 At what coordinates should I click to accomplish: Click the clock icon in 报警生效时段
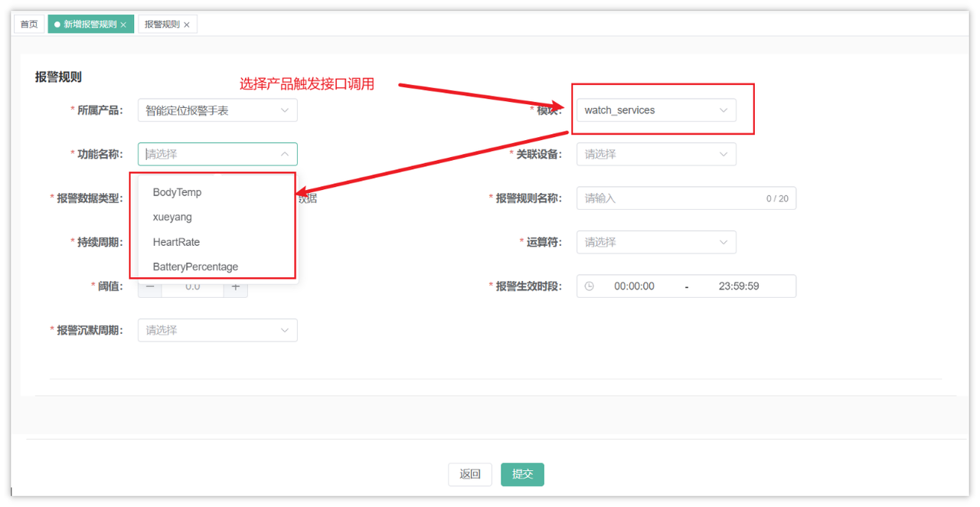pyautogui.click(x=590, y=286)
